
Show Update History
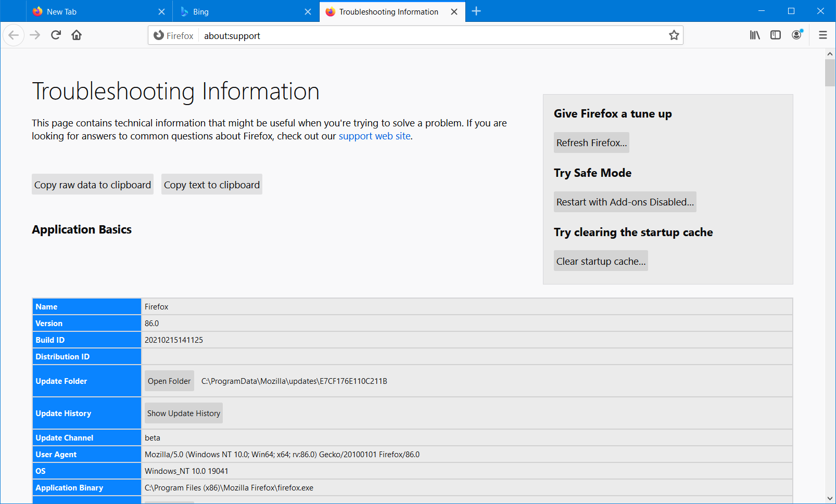point(184,413)
